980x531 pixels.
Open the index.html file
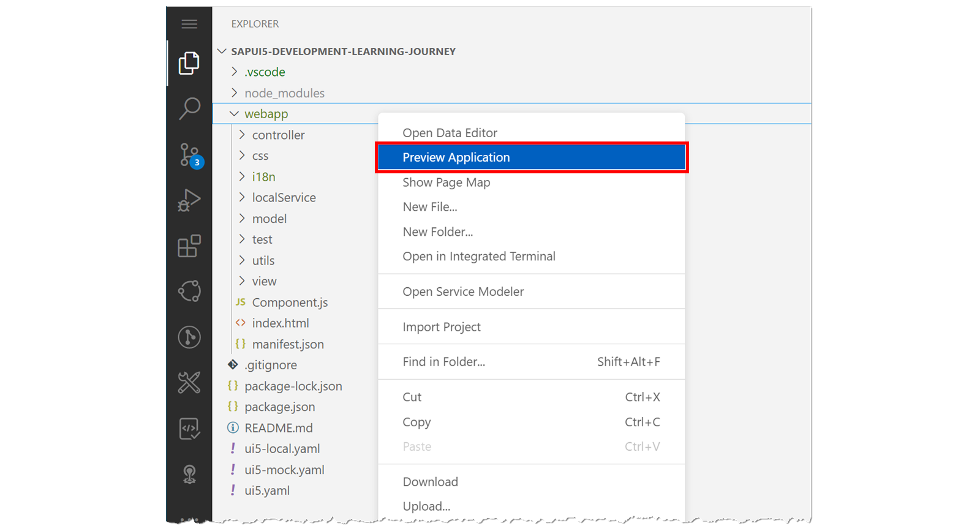click(281, 323)
